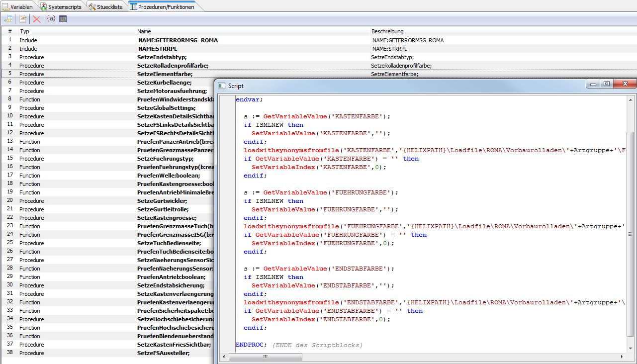Click the ENDPROC; line in script
Viewport: 637px width, 364px height.
coord(252,345)
